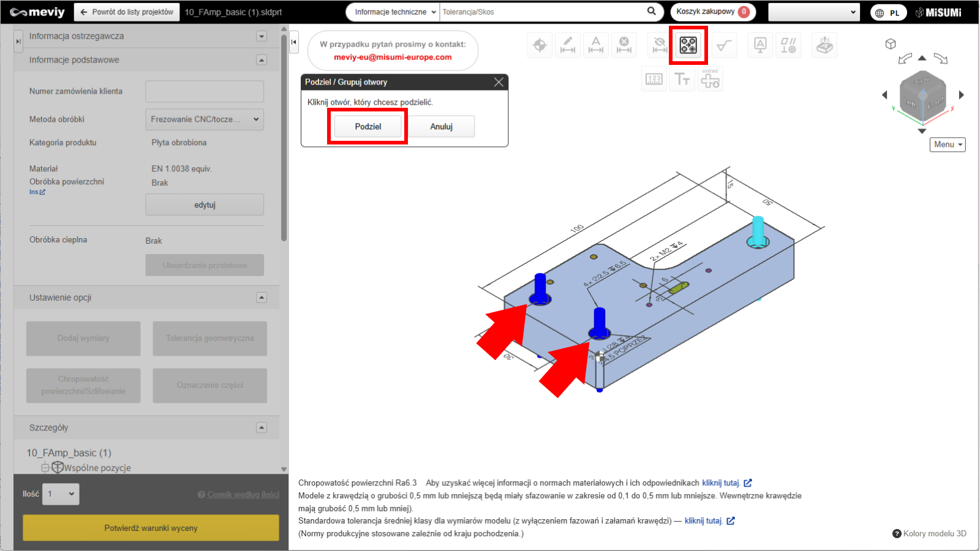The height and width of the screenshot is (551, 980).
Task: Click the left panel vertical scrollbar
Action: 284,135
